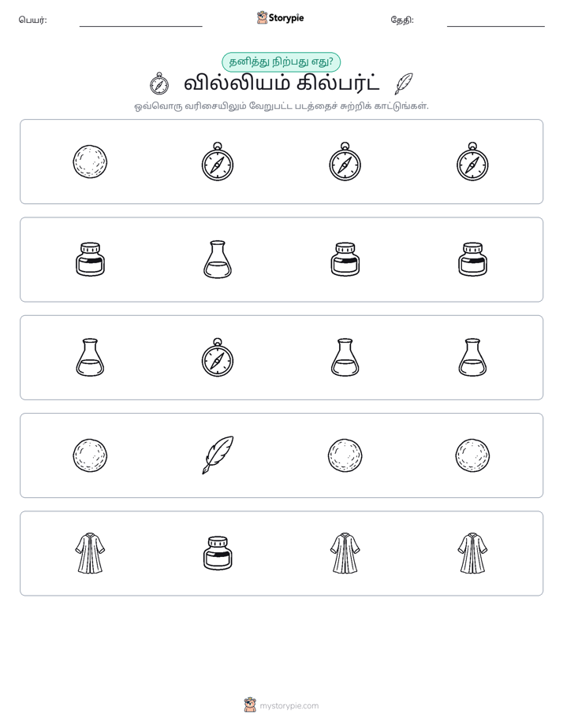Viewport: 563px width, 728px height.
Task: Click the first robe in the last row
Action: coord(90,553)
